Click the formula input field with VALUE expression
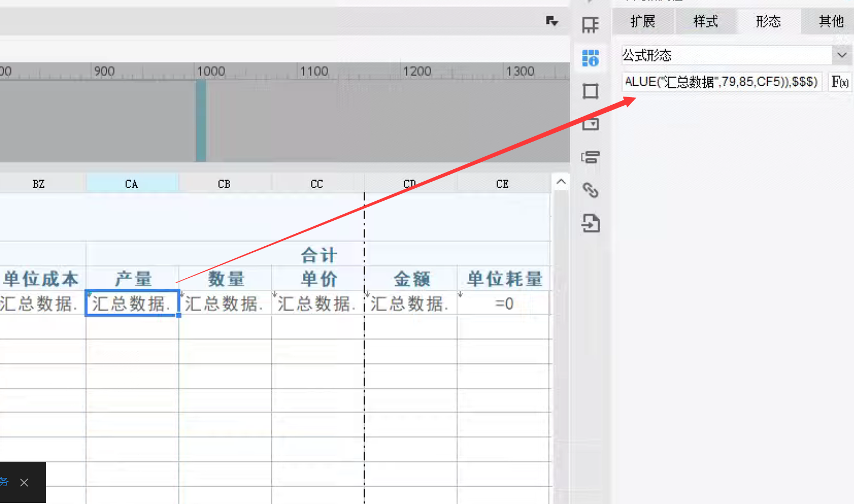Image resolution: width=854 pixels, height=504 pixels. pyautogui.click(x=722, y=82)
